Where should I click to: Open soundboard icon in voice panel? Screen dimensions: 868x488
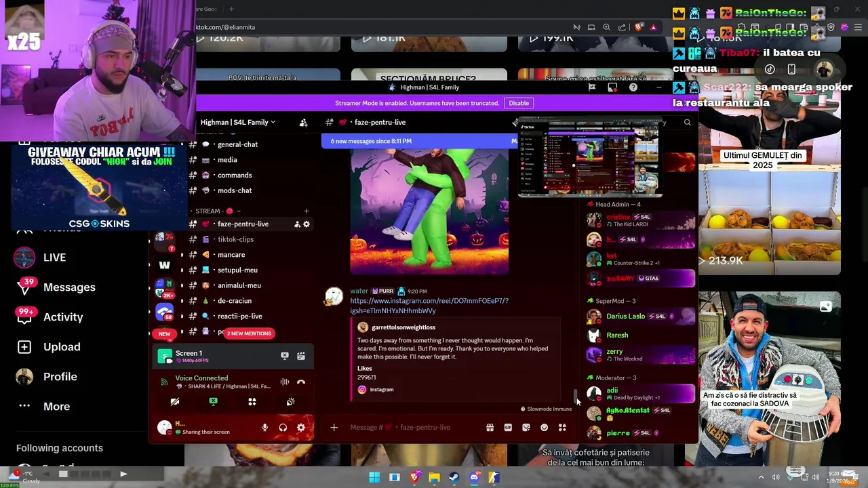pos(291,402)
